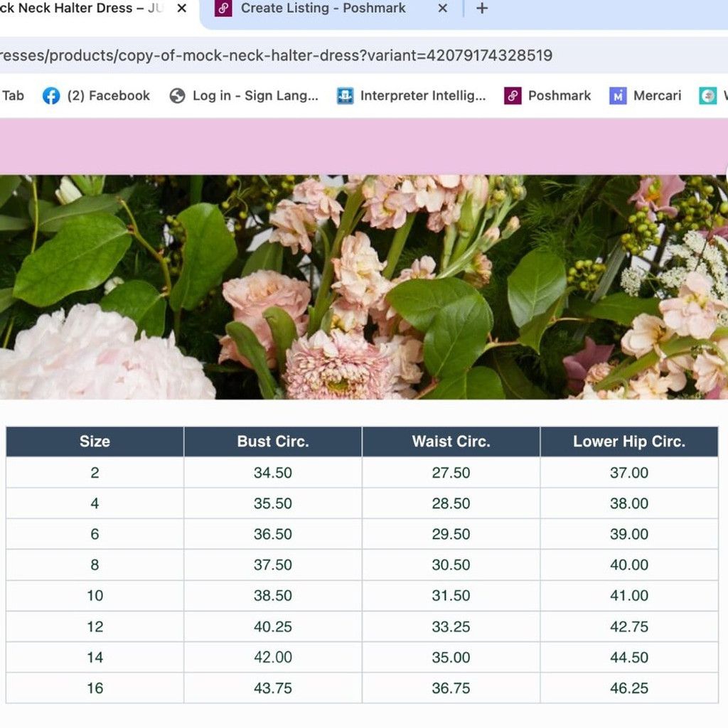Close the Create Listing - Poshmark tab

[443, 8]
